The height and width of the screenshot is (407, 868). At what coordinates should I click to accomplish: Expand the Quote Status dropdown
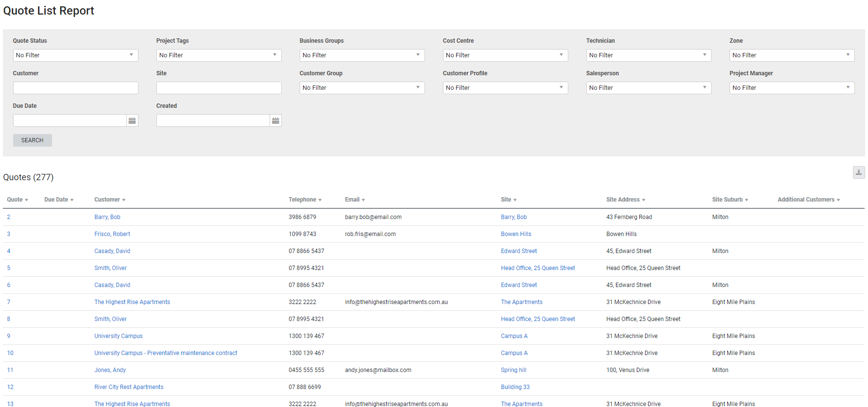click(75, 55)
